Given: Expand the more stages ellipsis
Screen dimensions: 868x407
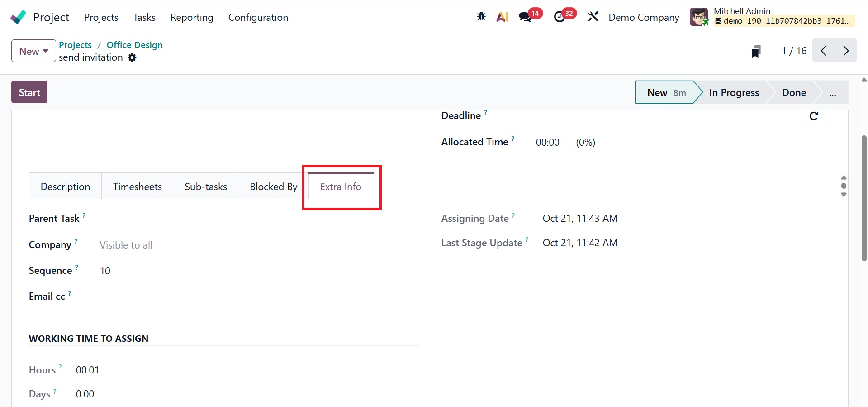Looking at the screenshot, I should tap(832, 93).
